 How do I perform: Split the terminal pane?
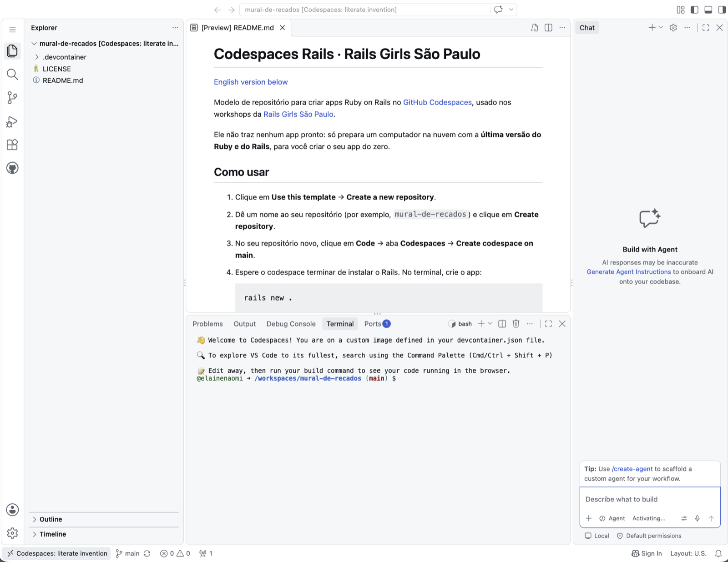point(502,324)
